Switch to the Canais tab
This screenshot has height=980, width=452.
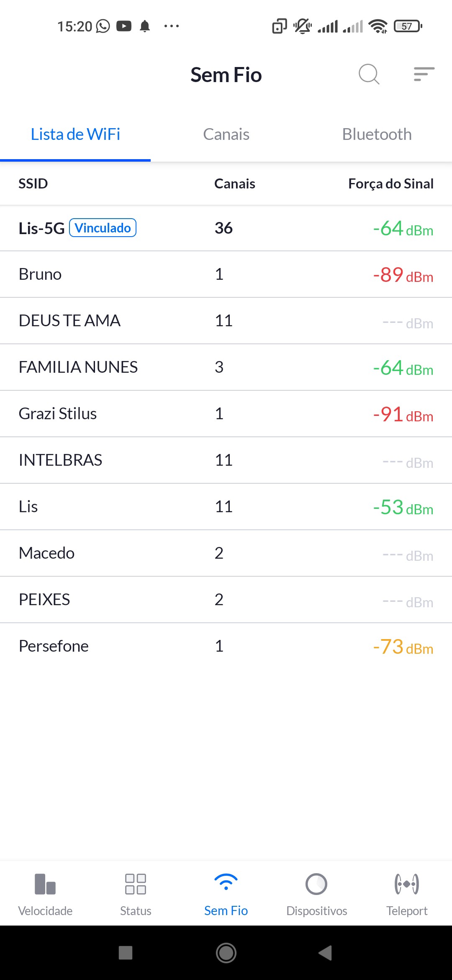click(226, 134)
